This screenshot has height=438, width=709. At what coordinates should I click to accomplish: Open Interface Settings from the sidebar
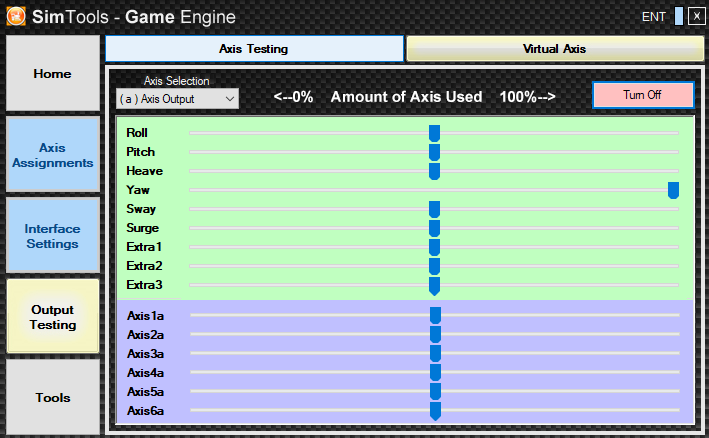coord(53,236)
